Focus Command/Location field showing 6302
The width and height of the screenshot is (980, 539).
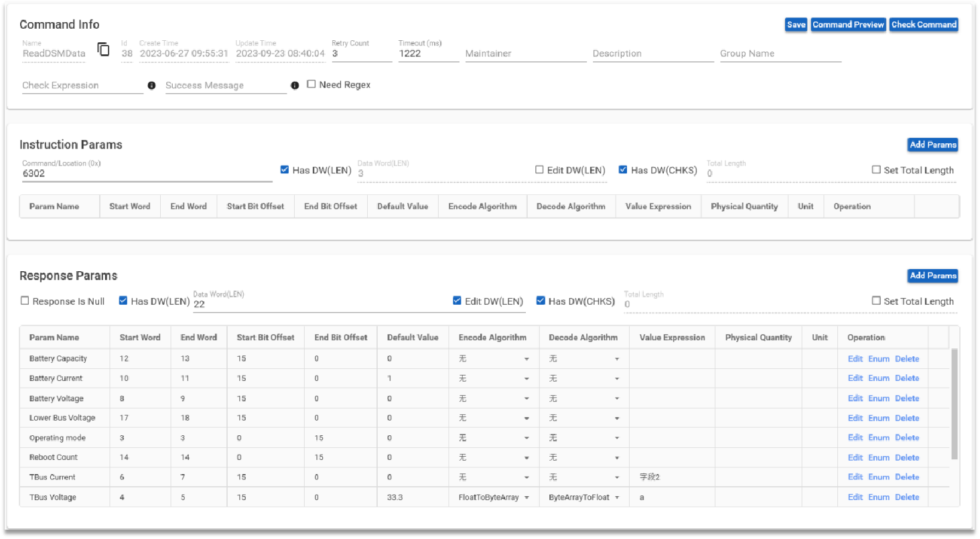[x=147, y=173]
